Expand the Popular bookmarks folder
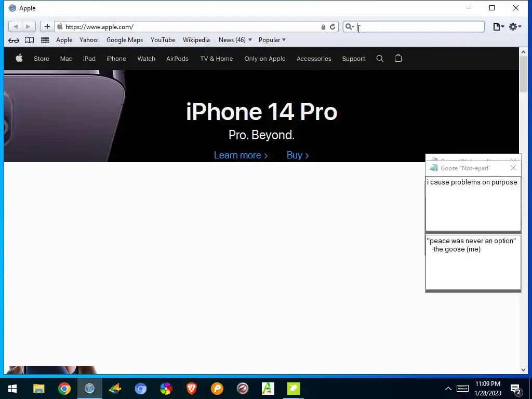Image resolution: width=532 pixels, height=399 pixels. coord(272,40)
